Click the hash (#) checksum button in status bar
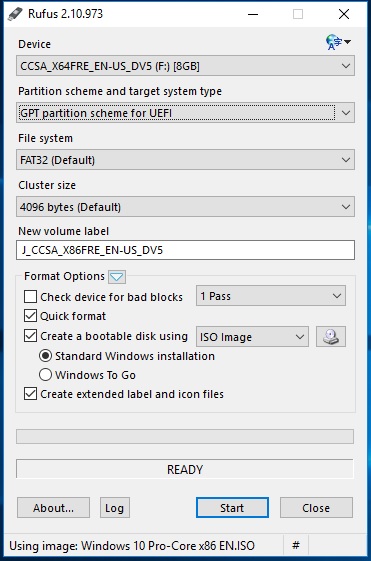The height and width of the screenshot is (561, 371). coord(296,545)
